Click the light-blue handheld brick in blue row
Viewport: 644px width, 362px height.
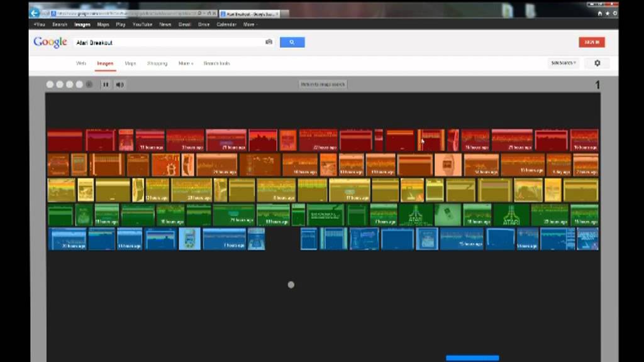(190, 239)
